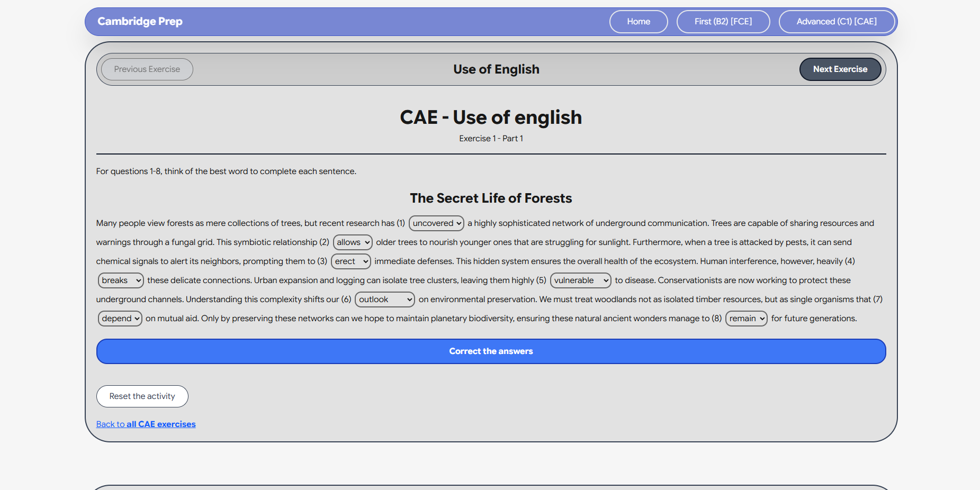Click 'The Secret Life of Forests' title
Screen dimensions: 980x490
(491, 198)
